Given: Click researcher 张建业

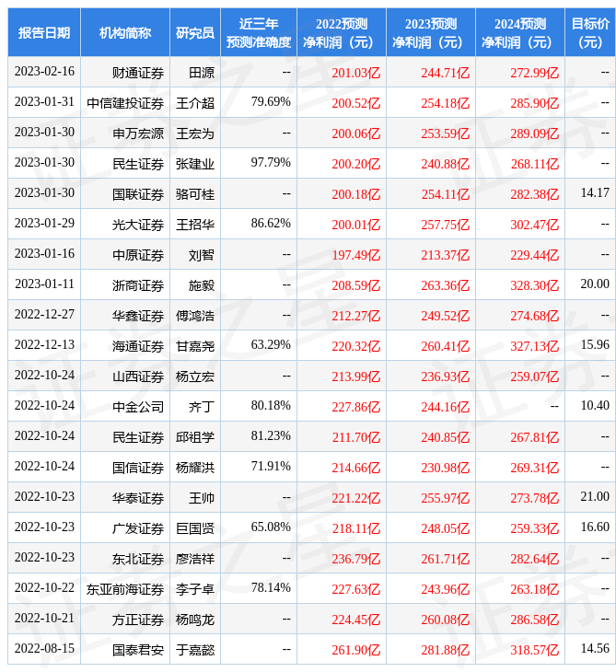Looking at the screenshot, I should click(x=195, y=164).
